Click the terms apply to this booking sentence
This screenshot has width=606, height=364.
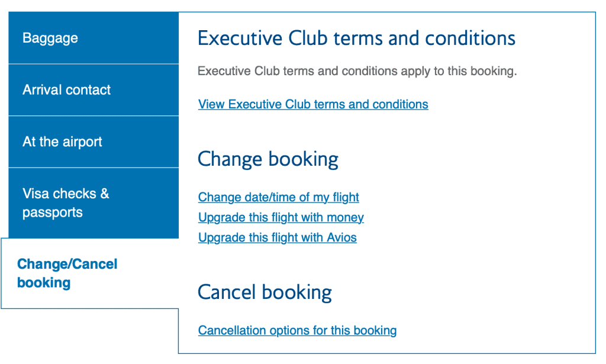(x=357, y=71)
